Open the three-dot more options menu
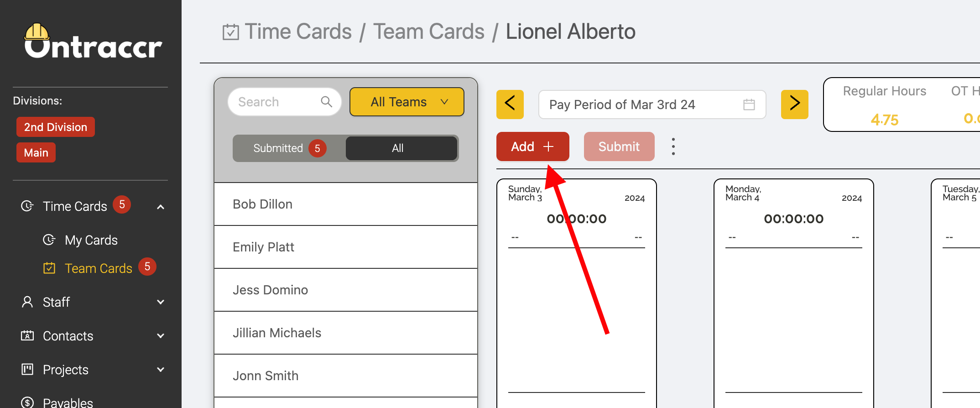Image resolution: width=980 pixels, height=408 pixels. point(673,146)
